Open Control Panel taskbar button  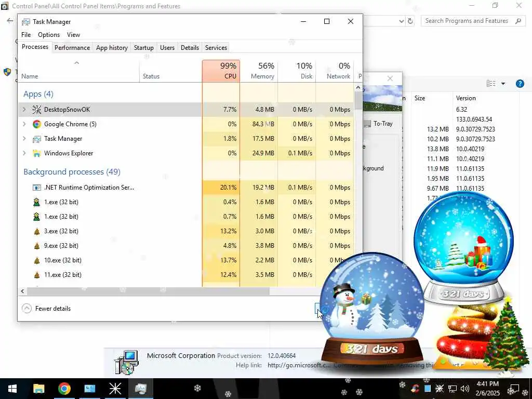(89, 389)
